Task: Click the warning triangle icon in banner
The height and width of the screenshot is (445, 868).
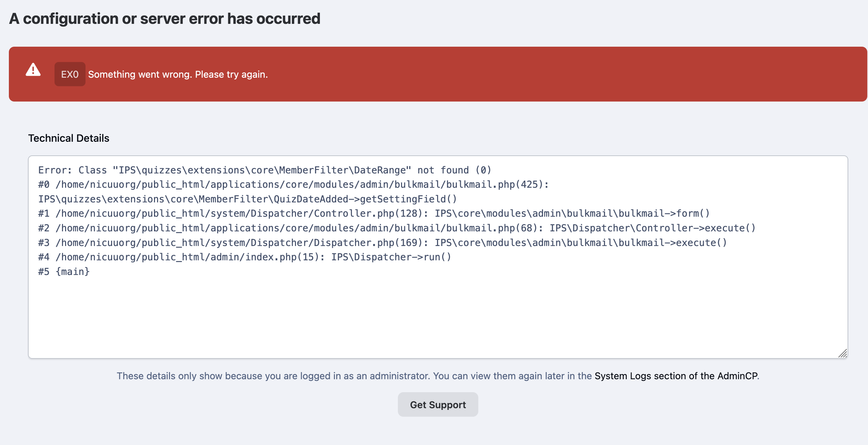Action: coord(33,70)
